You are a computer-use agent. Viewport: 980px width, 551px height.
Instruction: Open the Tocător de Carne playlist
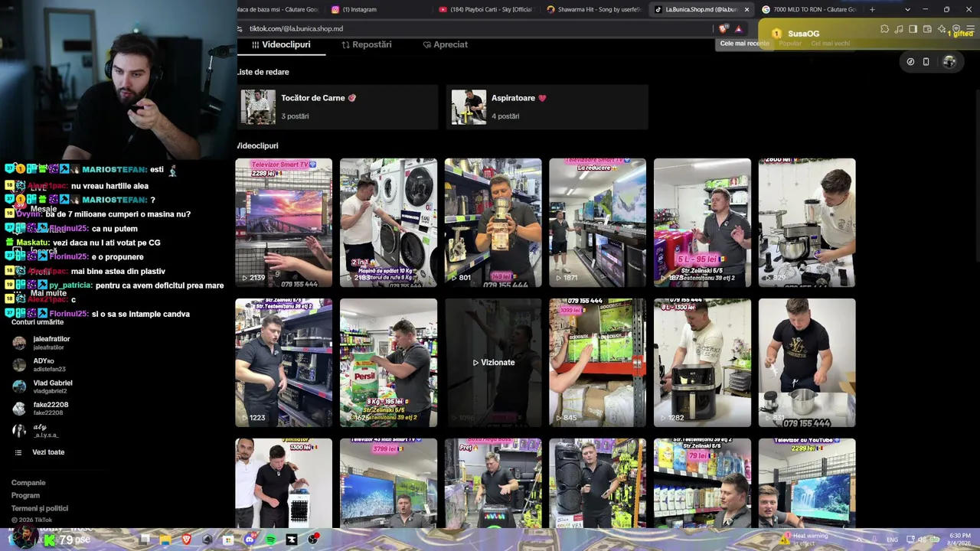coord(337,106)
